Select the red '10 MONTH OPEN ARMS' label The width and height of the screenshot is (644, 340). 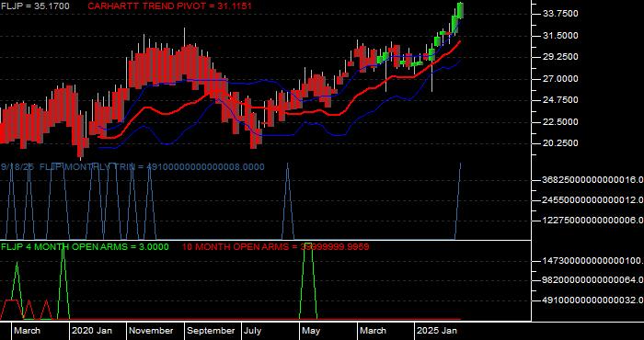tap(275, 247)
